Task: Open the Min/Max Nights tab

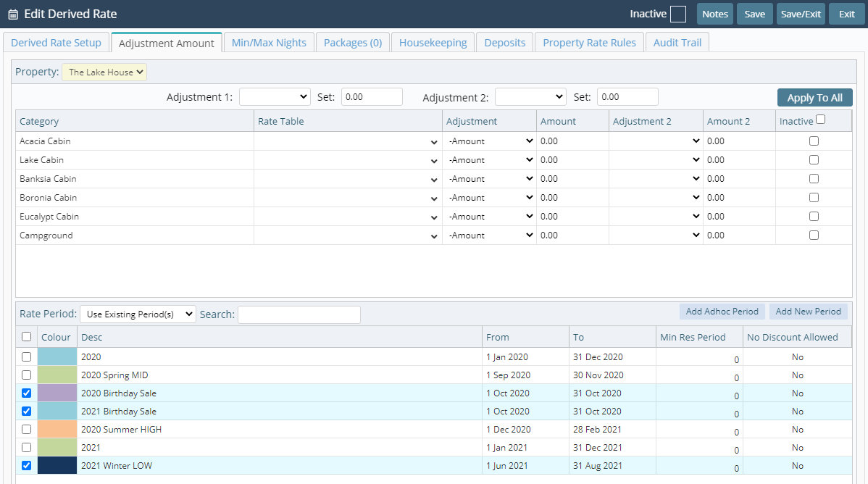Action: (x=269, y=43)
